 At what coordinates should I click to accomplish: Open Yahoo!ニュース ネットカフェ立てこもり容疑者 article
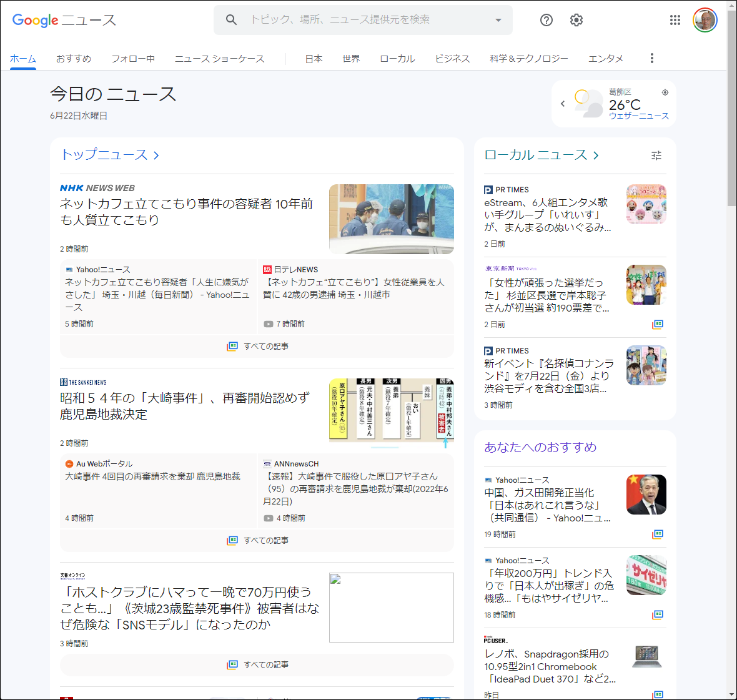click(158, 295)
